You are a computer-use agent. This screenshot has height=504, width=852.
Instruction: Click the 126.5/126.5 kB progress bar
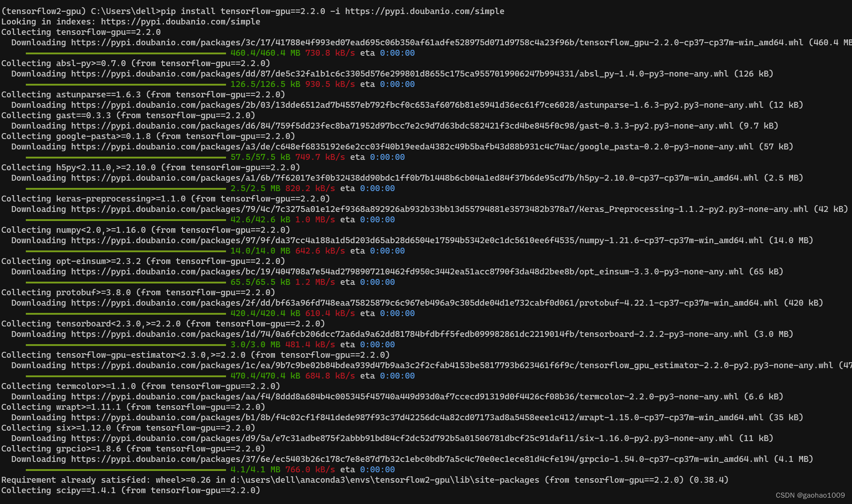[126, 84]
